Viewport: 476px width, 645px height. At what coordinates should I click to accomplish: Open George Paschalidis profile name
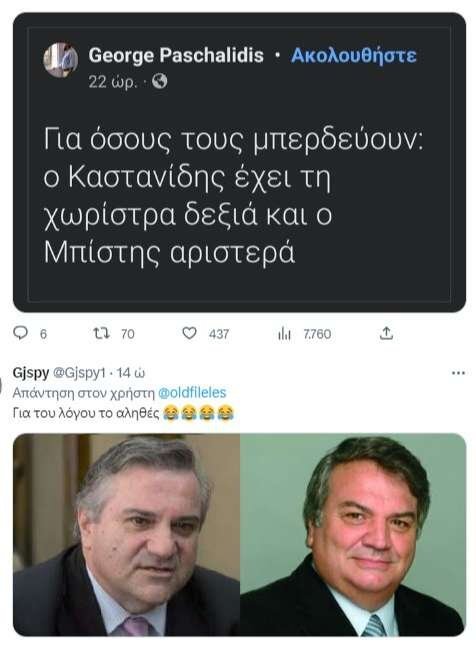[x=176, y=55]
